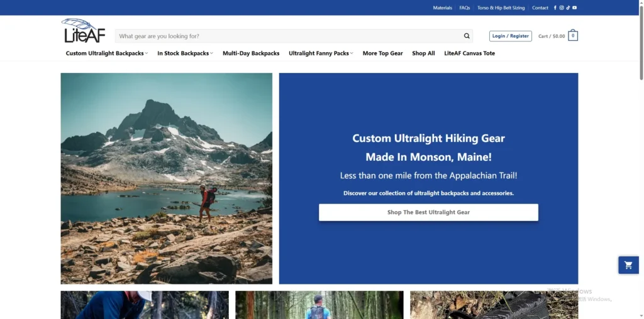The height and width of the screenshot is (319, 644).
Task: Expand Custom Ultralight Backpacks menu chevron
Action: click(146, 53)
